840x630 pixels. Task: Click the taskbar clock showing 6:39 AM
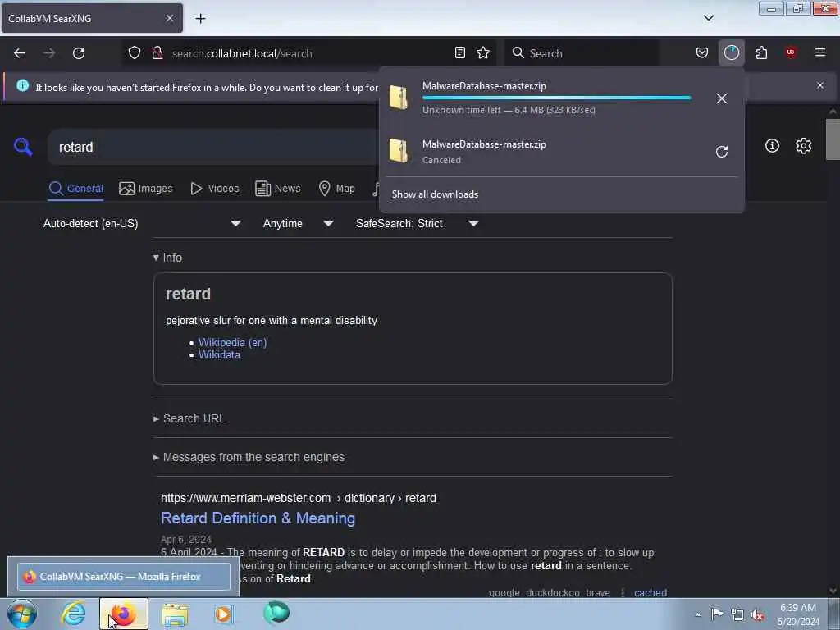[x=798, y=614]
